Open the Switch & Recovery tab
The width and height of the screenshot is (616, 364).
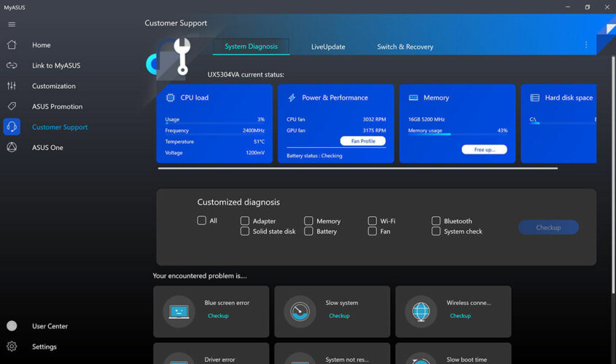[405, 47]
